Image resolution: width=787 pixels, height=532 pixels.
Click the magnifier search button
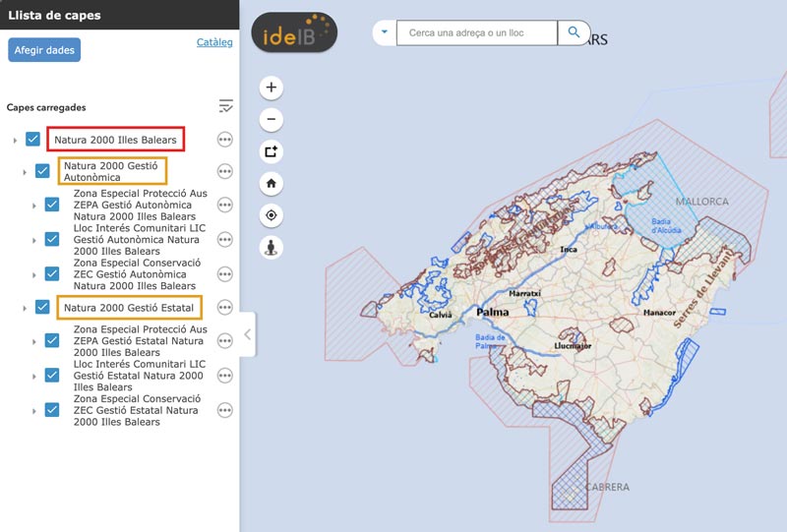click(574, 33)
